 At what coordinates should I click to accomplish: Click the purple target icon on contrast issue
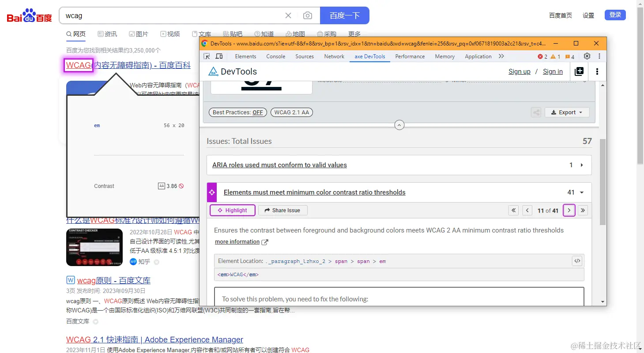point(212,192)
